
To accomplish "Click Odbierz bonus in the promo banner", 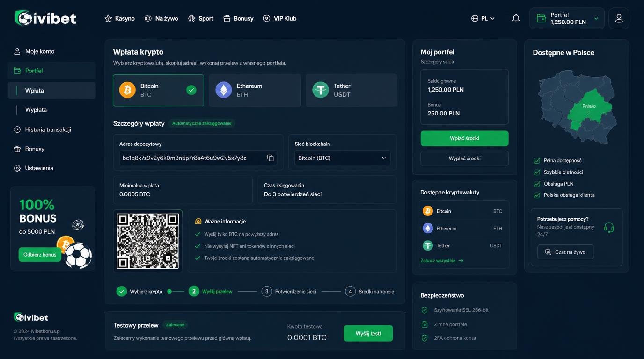I will [40, 255].
